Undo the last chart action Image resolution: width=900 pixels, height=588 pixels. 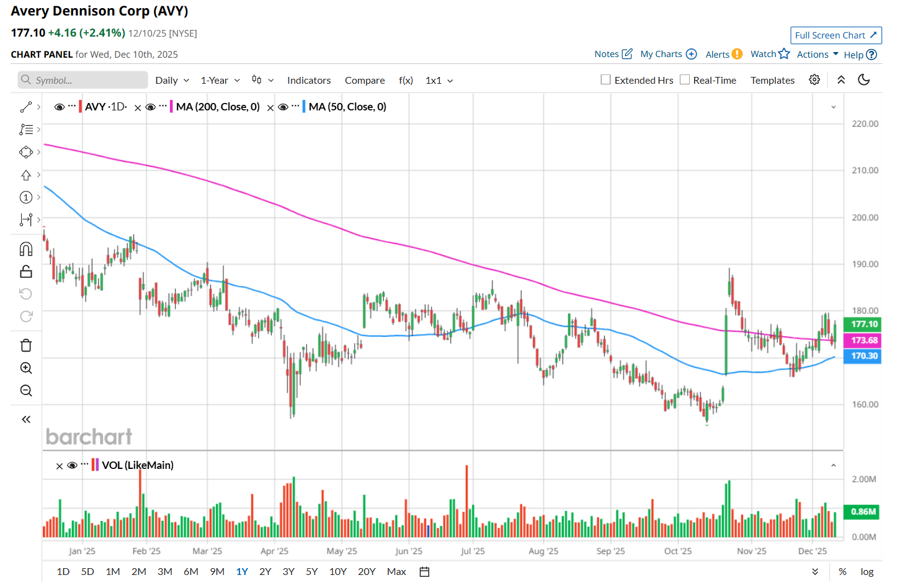tap(26, 294)
